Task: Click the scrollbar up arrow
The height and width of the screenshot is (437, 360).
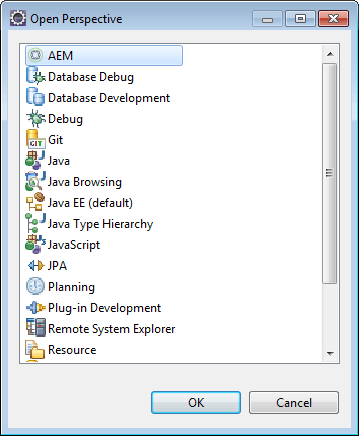Action: pos(330,54)
